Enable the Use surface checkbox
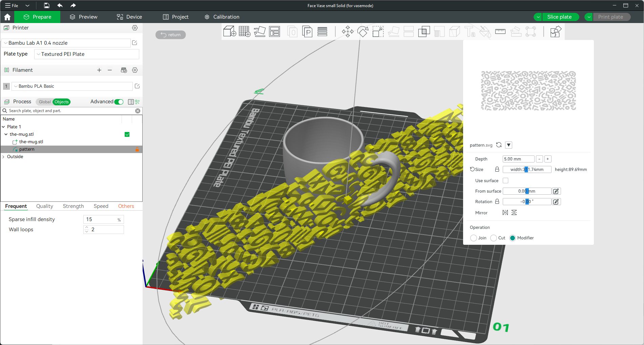The width and height of the screenshot is (644, 345). click(x=505, y=180)
